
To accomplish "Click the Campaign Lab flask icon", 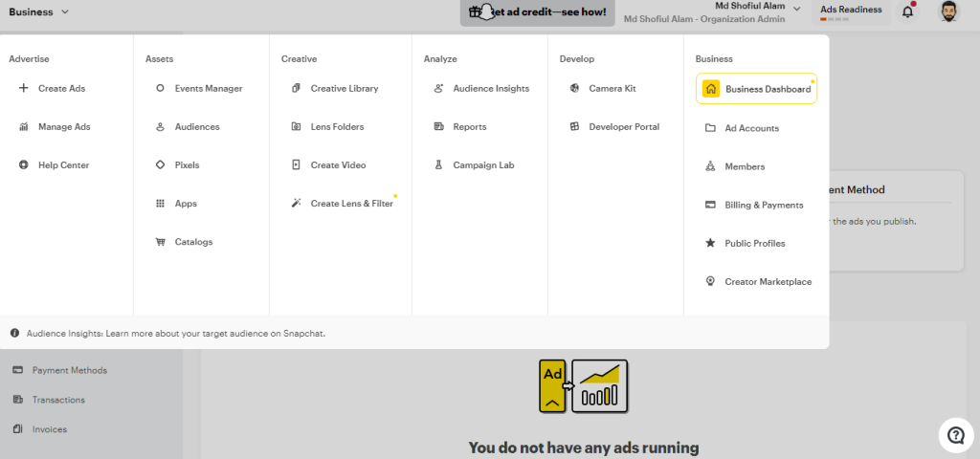I will click(438, 165).
